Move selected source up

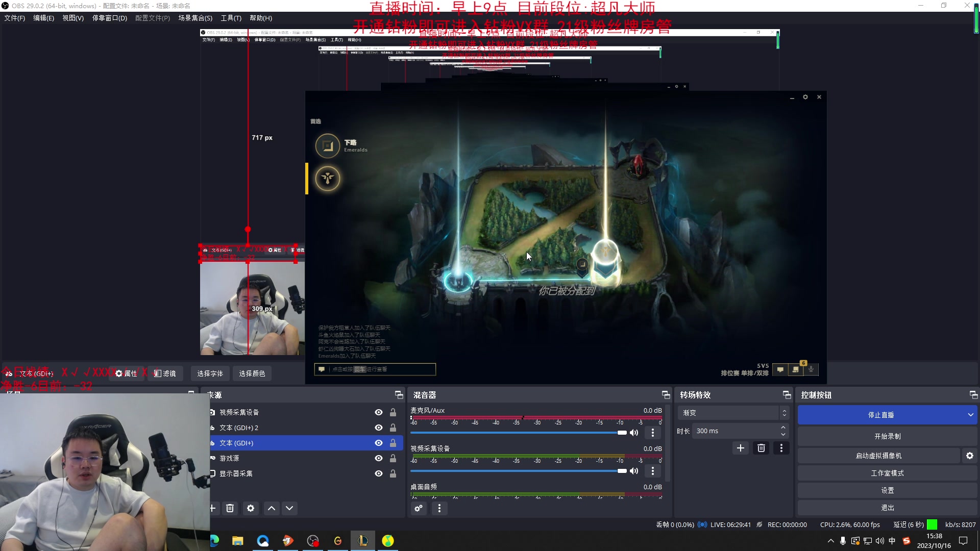pos(272,508)
